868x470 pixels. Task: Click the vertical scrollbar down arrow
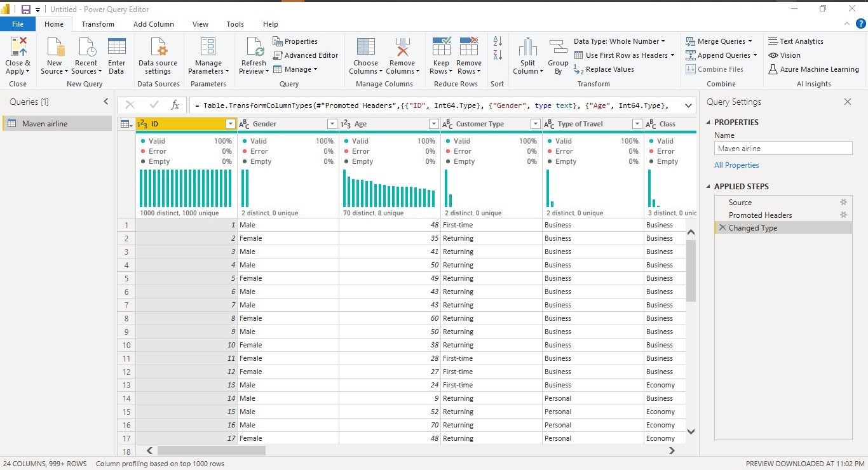pos(691,431)
